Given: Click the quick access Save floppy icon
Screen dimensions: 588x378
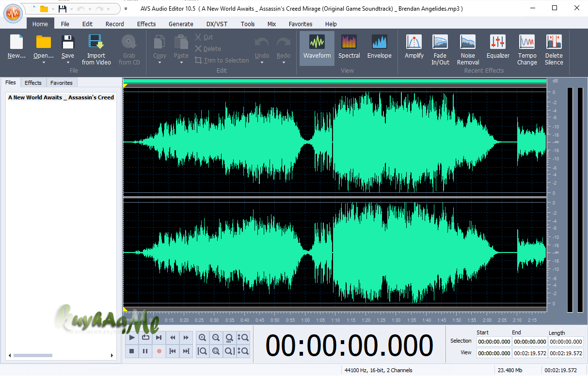Looking at the screenshot, I should coord(62,9).
